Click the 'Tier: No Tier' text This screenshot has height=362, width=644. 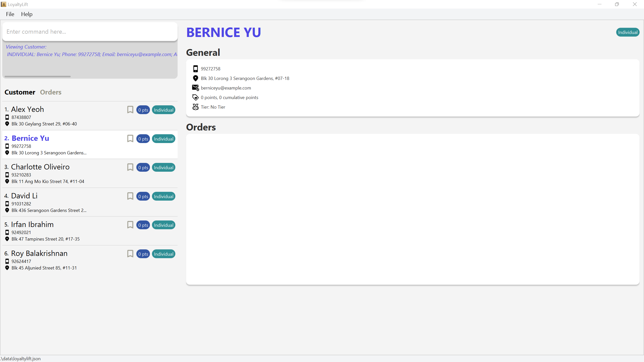coord(213,107)
